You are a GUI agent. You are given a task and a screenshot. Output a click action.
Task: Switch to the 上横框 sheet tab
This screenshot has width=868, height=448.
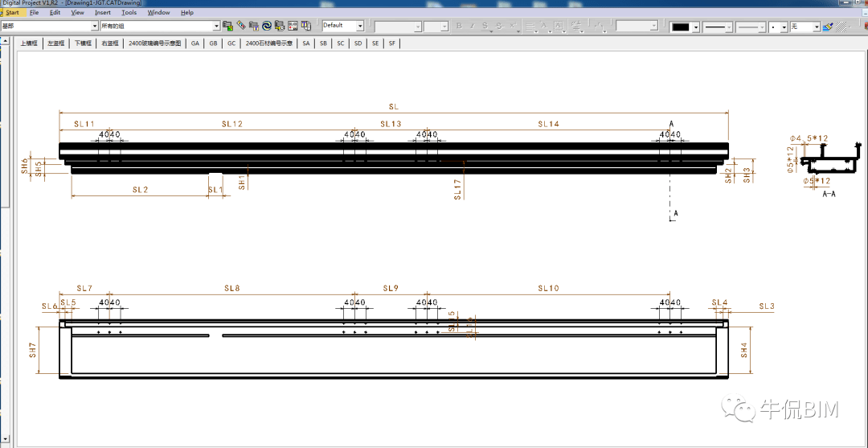(28, 43)
